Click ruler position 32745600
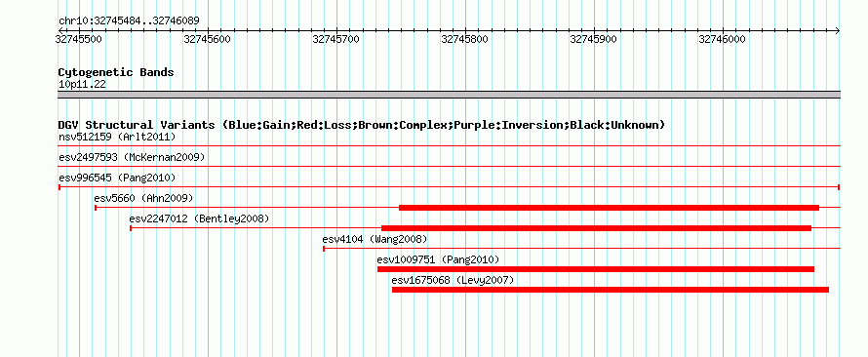This screenshot has width=868, height=357. point(208,39)
